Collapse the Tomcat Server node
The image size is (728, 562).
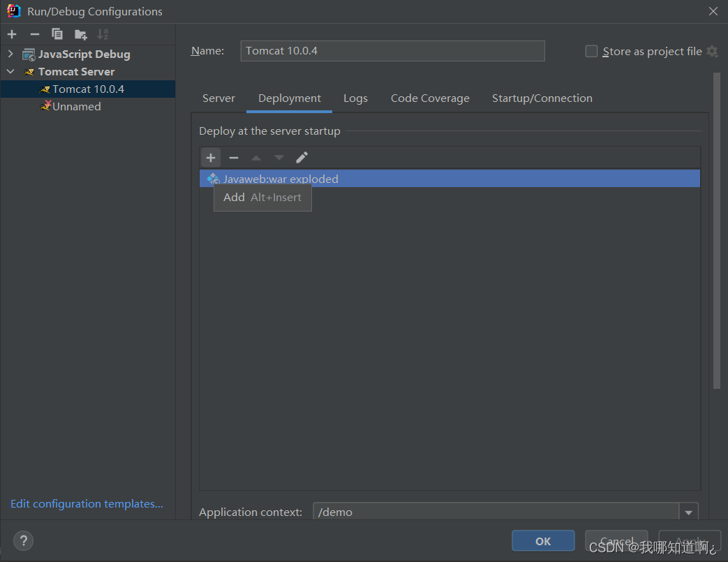(10, 71)
